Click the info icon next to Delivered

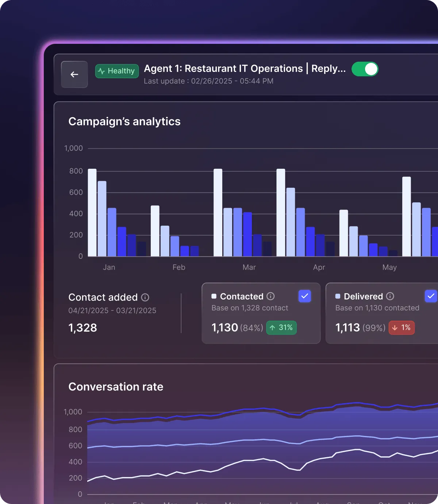click(390, 297)
